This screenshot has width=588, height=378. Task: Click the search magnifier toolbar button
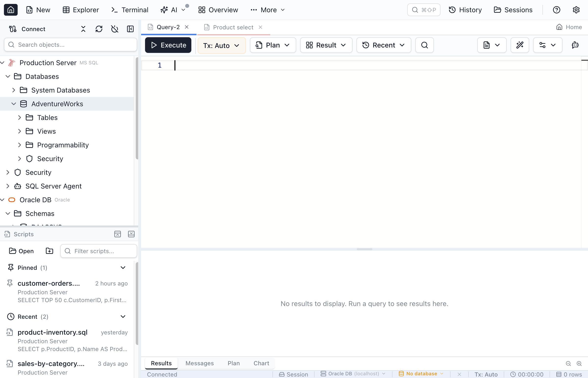point(424,45)
